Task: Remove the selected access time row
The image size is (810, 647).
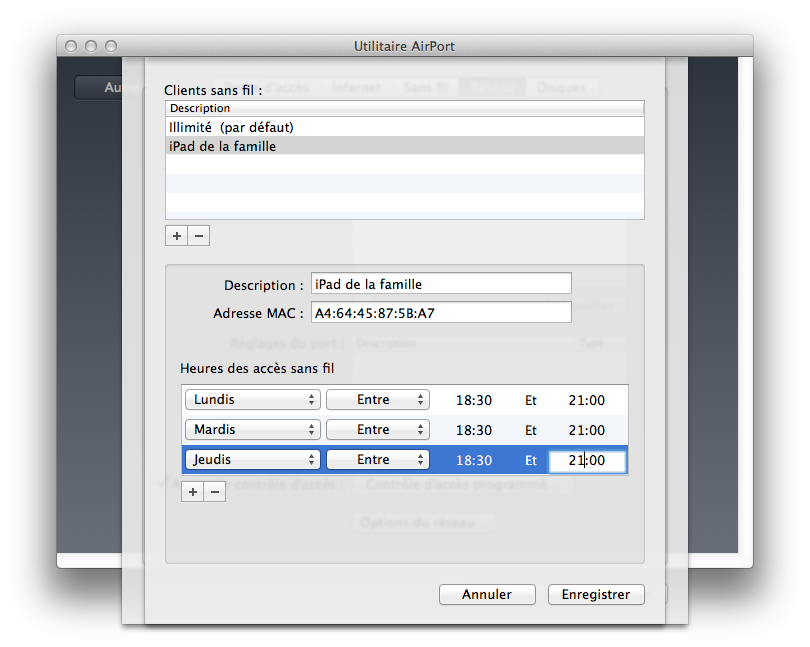Action: (215, 491)
